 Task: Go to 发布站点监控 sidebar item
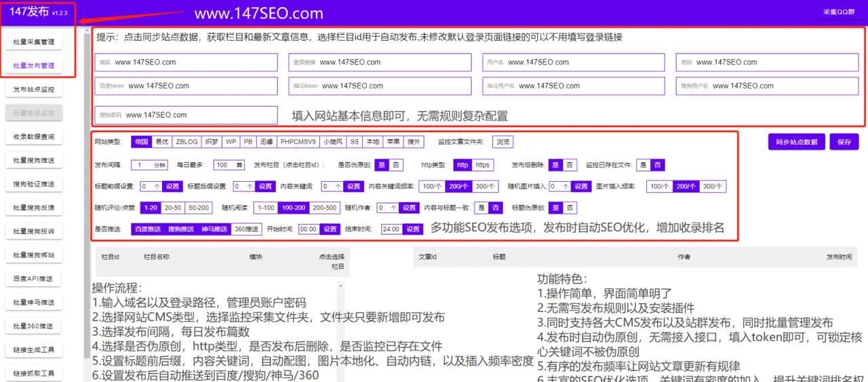coord(34,90)
